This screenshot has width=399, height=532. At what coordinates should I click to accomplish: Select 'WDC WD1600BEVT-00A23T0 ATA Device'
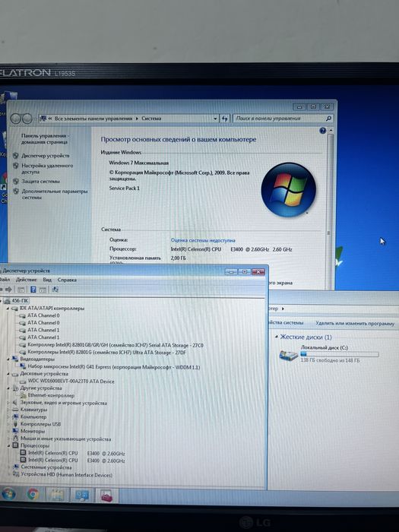71,382
